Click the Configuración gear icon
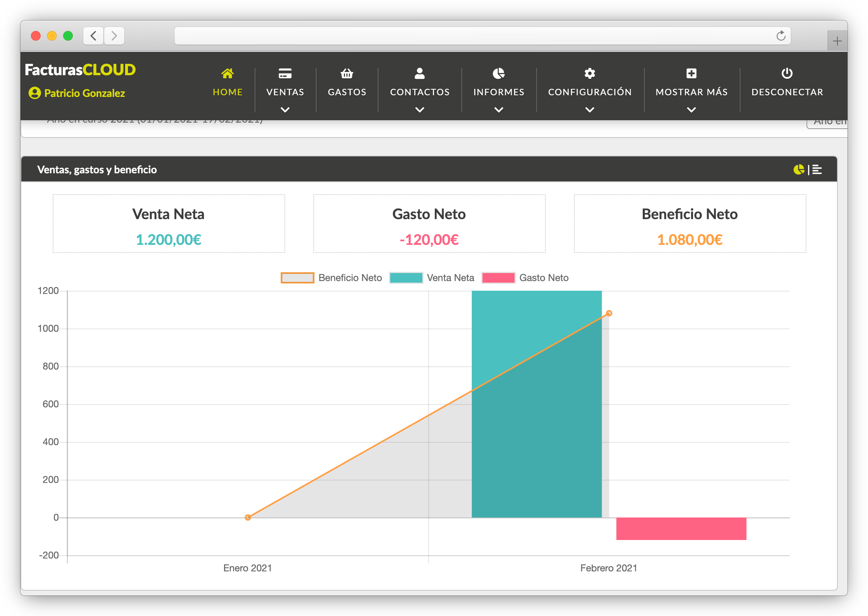This screenshot has height=616, width=868. coord(590,74)
